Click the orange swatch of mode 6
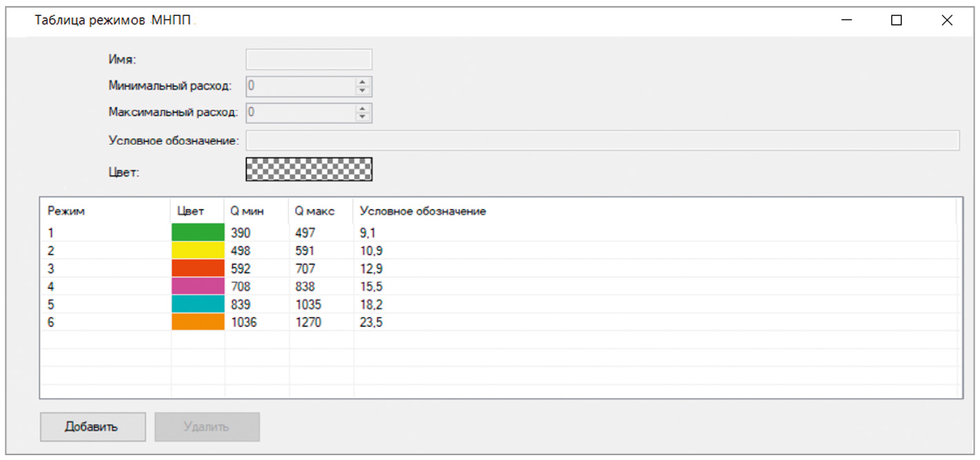The height and width of the screenshot is (460, 980). coord(198,322)
